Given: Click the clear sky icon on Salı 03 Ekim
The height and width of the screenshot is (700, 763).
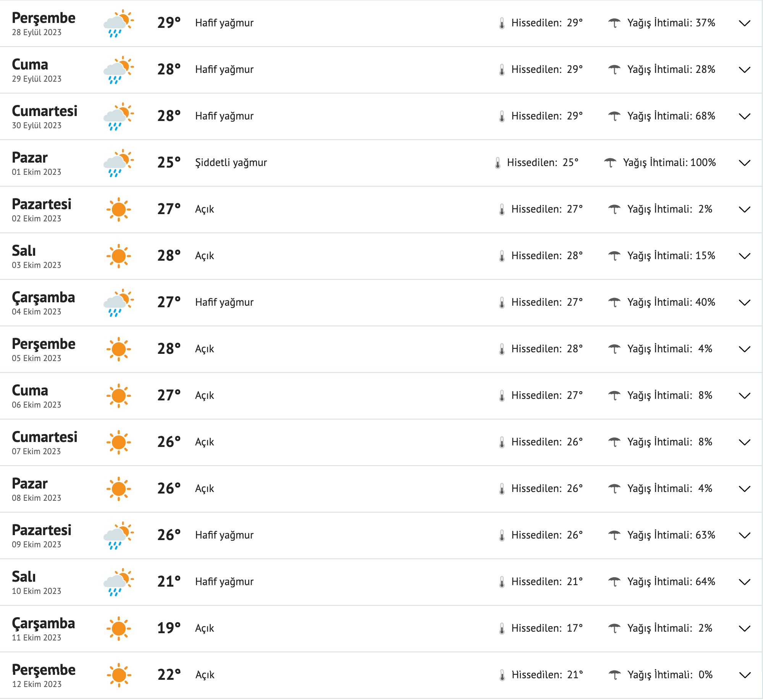Looking at the screenshot, I should [118, 256].
